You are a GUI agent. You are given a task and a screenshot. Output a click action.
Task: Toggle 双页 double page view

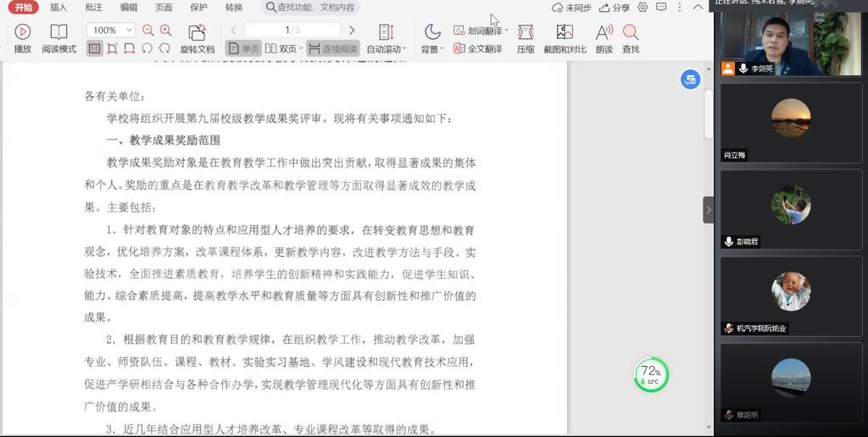point(283,49)
